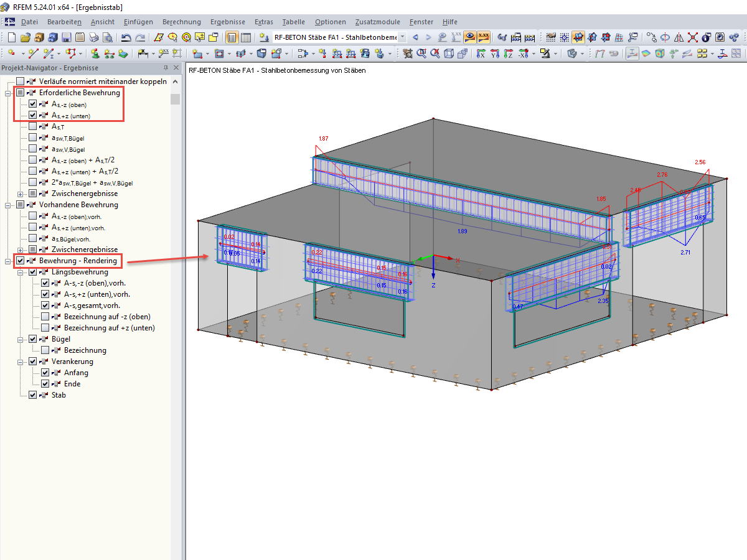This screenshot has height=560, width=747.
Task: Set view in Z direction icon
Action: (x=508, y=54)
